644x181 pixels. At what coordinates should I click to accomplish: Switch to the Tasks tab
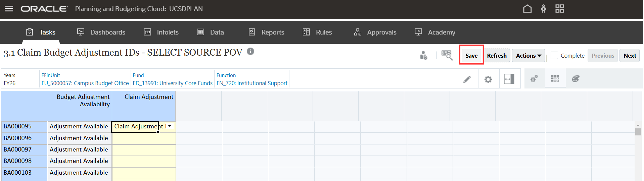41,32
